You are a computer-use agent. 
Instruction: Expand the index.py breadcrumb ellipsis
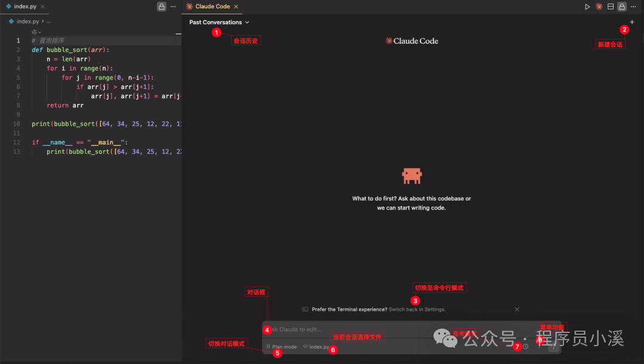pos(48,21)
